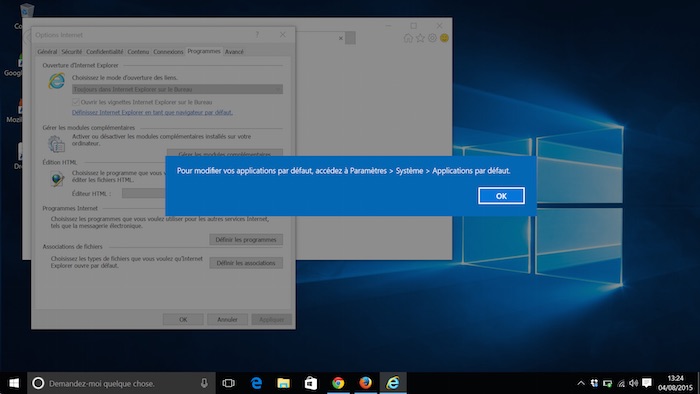Click Gérer les modules complémentaires button
This screenshot has width=700, height=394.
tap(225, 153)
